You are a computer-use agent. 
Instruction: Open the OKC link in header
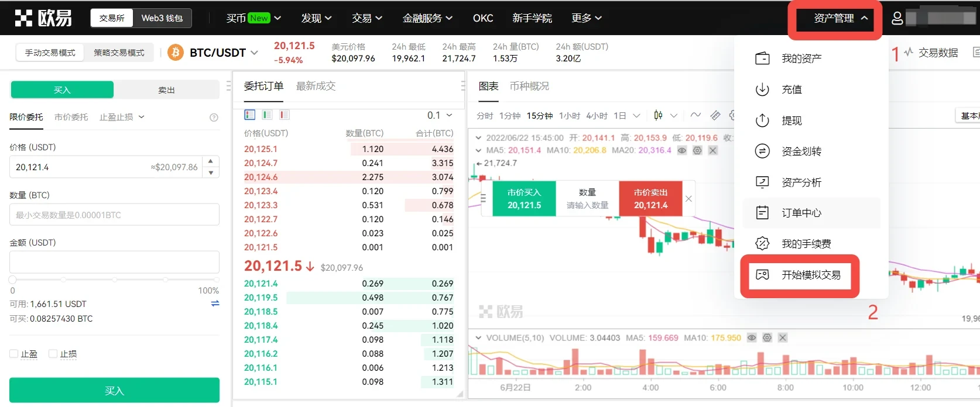click(483, 18)
